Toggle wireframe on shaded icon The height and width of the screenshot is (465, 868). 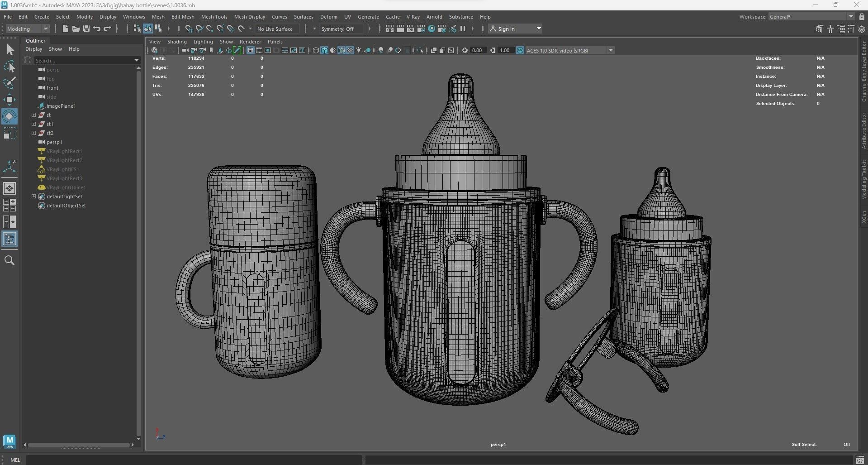tap(342, 50)
